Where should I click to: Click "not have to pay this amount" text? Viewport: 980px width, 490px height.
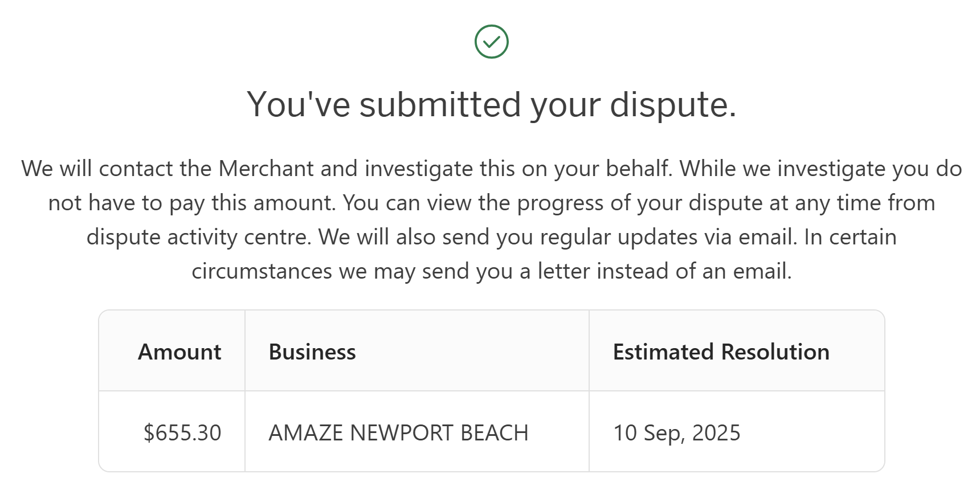(x=191, y=203)
